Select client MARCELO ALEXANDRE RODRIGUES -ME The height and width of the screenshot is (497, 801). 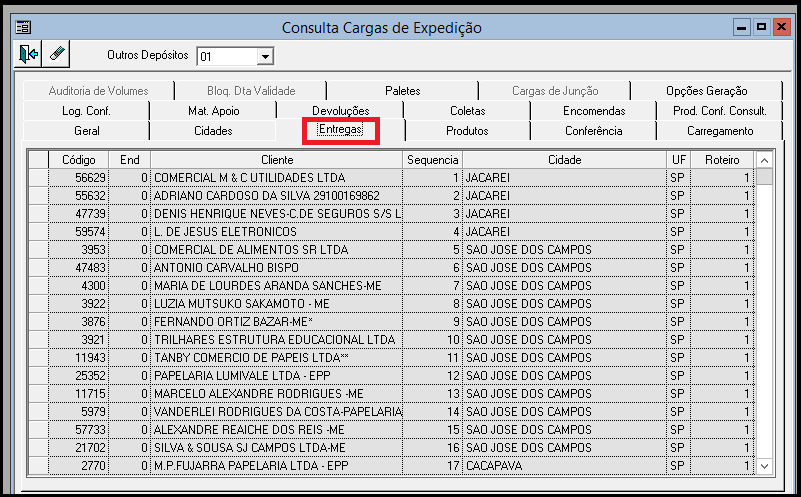coord(276,394)
